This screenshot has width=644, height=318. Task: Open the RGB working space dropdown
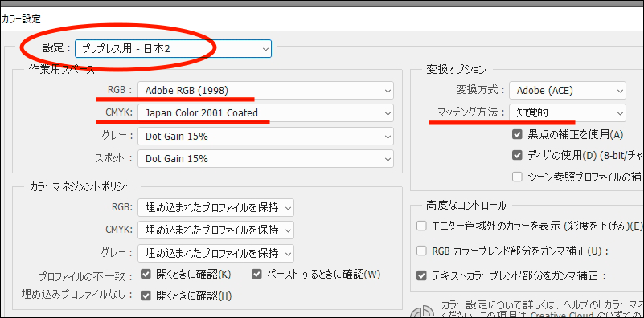click(x=265, y=91)
